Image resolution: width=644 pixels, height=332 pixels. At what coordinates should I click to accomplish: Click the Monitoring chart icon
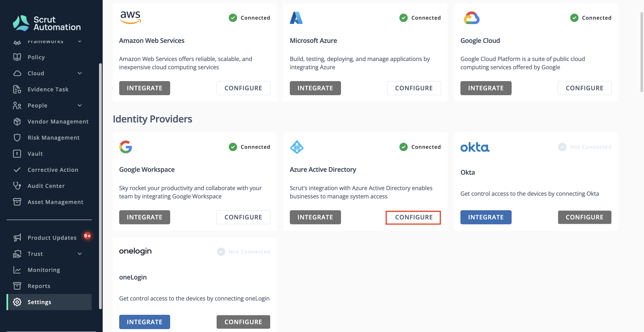[17, 270]
